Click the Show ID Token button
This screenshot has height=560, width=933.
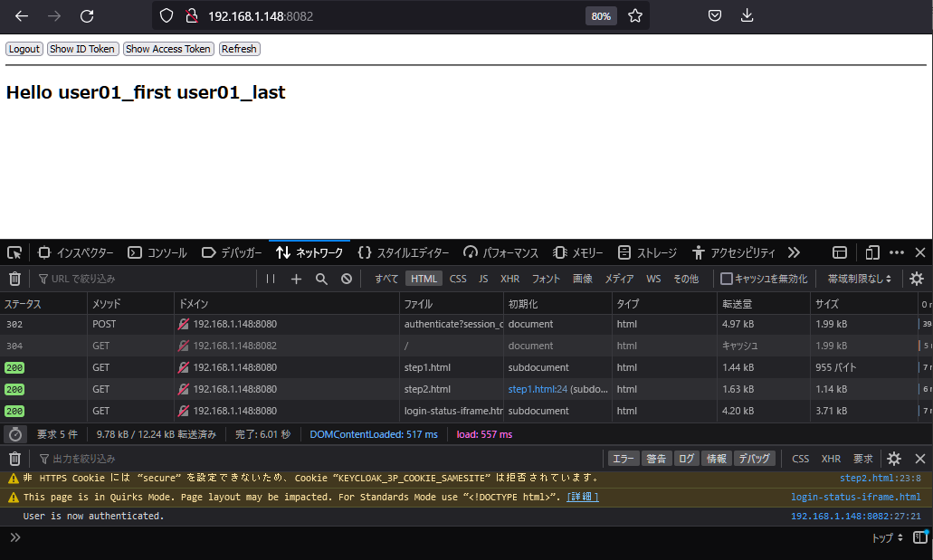(82, 49)
